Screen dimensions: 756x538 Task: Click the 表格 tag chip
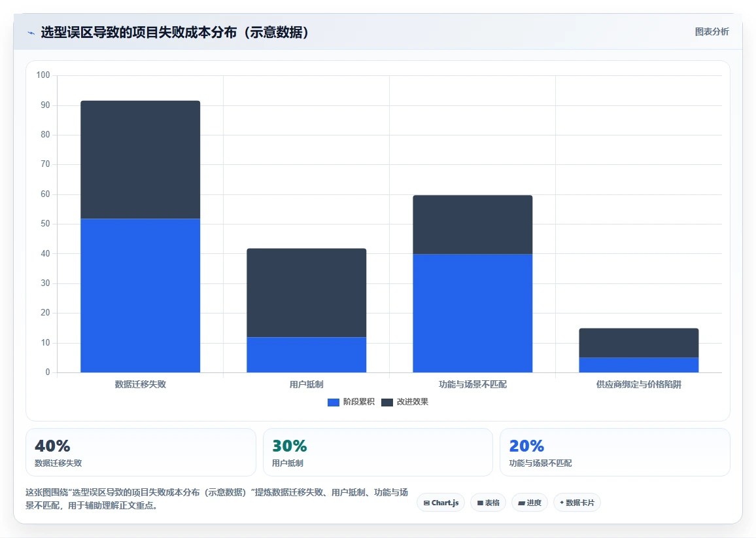click(488, 502)
